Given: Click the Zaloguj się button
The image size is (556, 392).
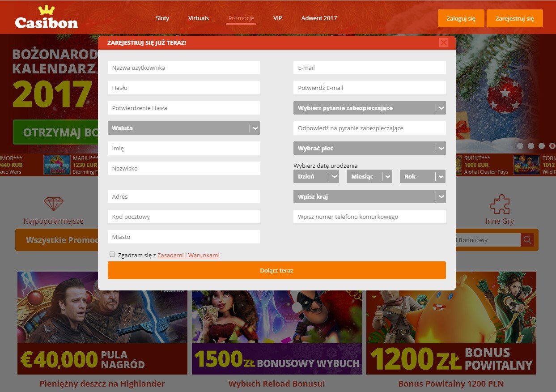Looking at the screenshot, I should point(460,19).
